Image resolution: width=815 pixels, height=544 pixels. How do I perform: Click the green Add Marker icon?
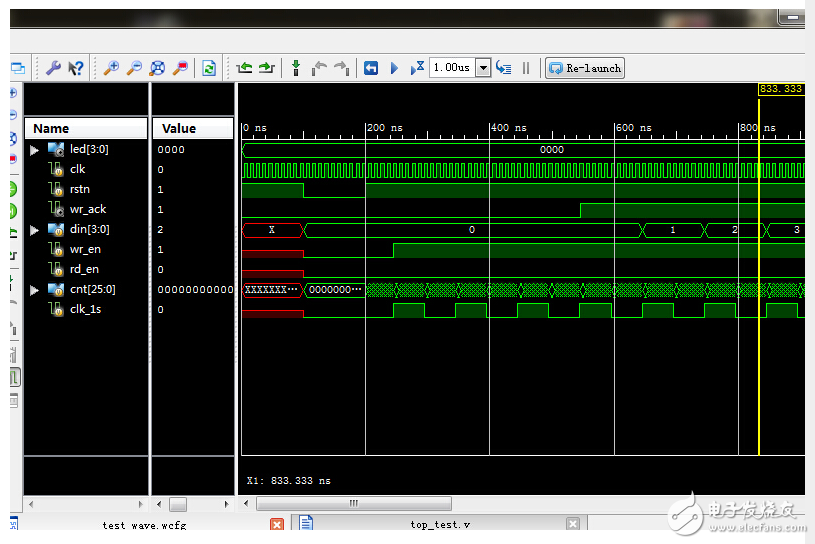295,68
